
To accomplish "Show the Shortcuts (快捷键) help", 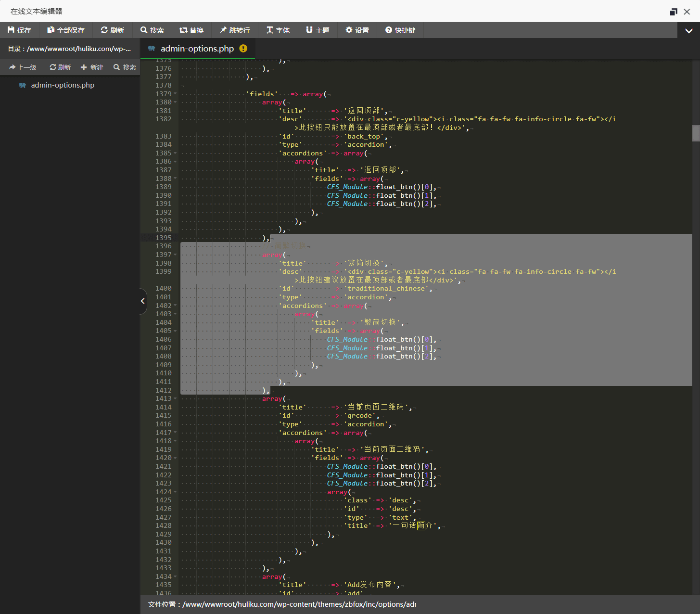I will pyautogui.click(x=400, y=30).
